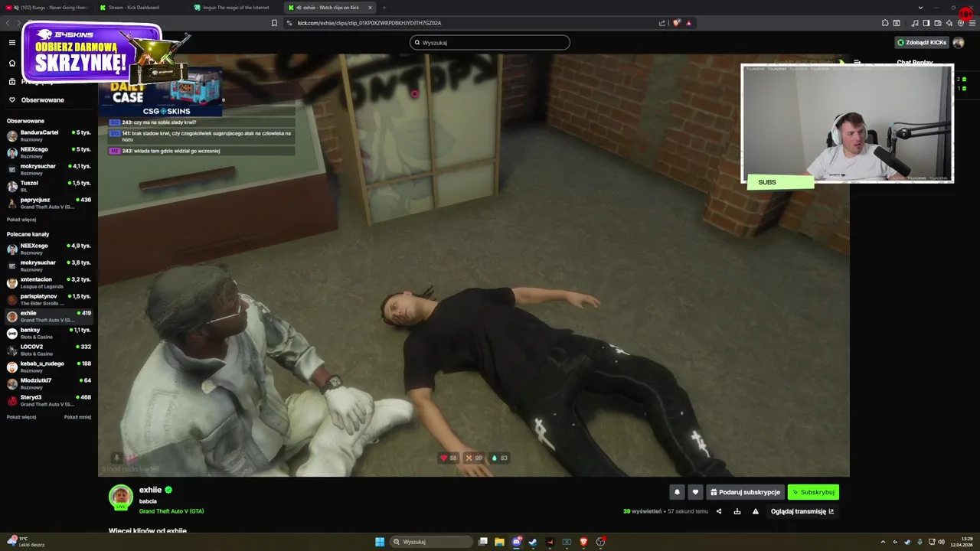
Task: Click Pokaż więcej under Obserwowane list
Action: click(21, 220)
